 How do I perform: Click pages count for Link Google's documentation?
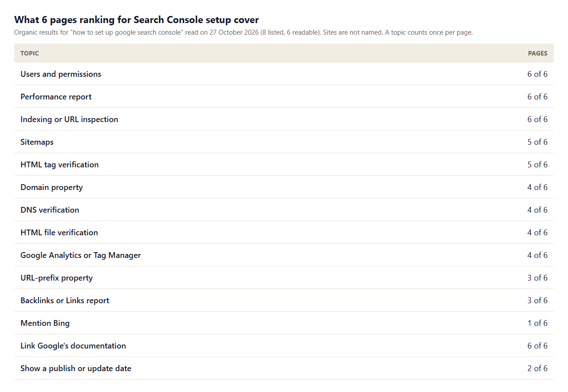tap(537, 346)
